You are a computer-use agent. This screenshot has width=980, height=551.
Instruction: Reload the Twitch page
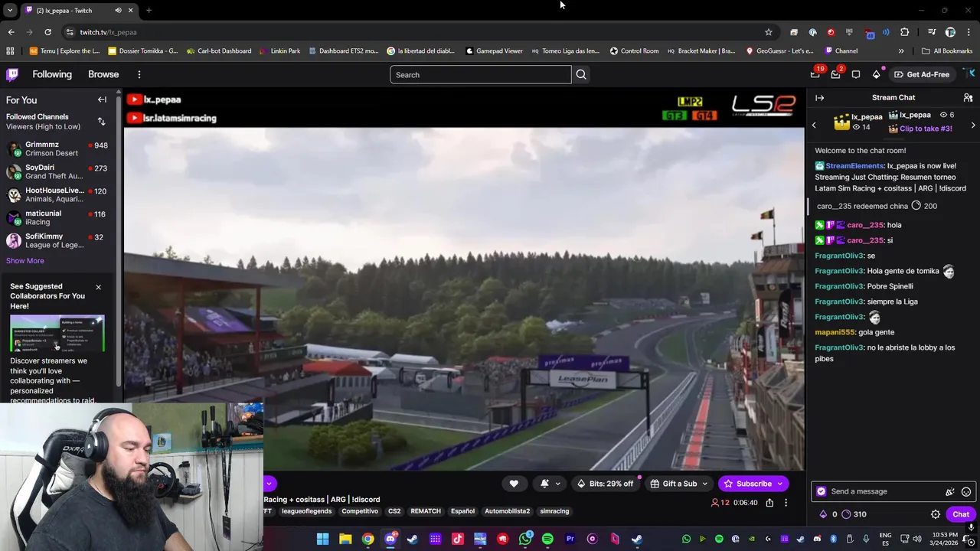coord(47,32)
